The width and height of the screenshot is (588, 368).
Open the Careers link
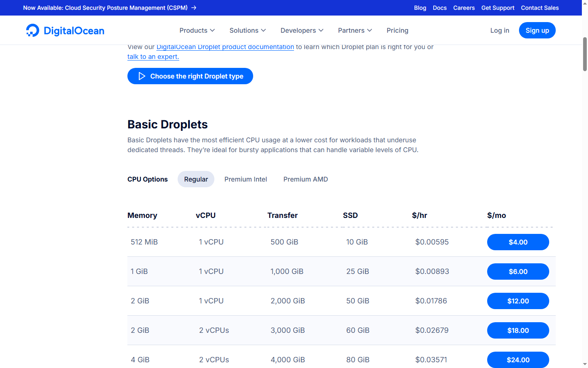(x=464, y=8)
